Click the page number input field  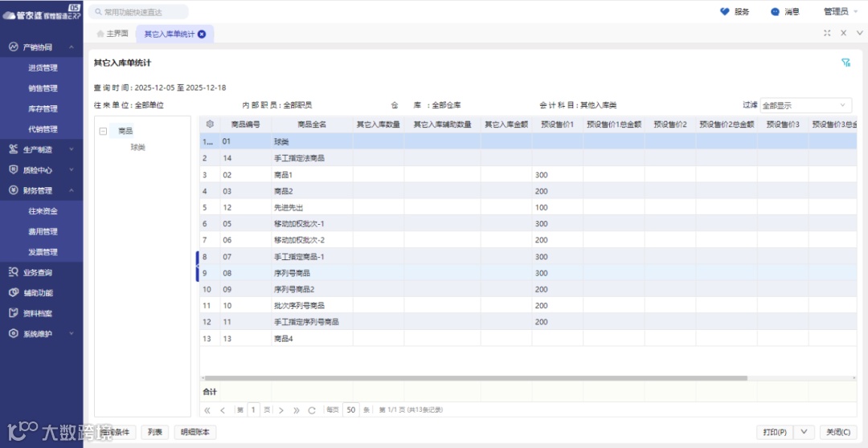253,409
